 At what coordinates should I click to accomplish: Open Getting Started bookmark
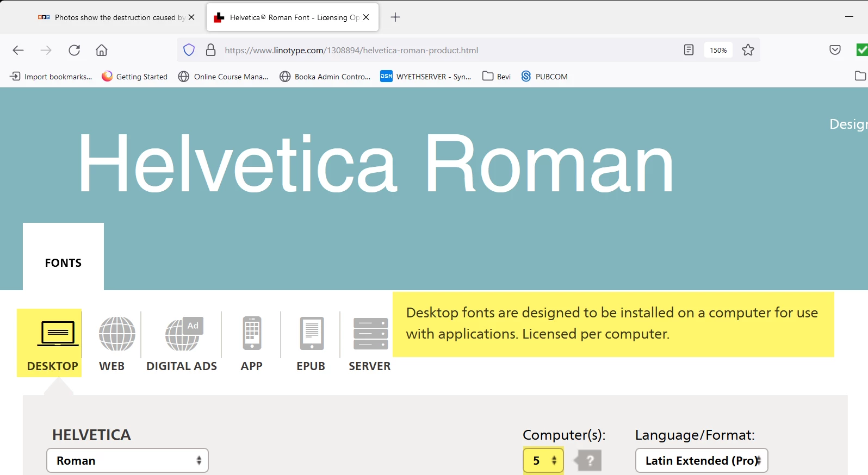[x=135, y=77]
